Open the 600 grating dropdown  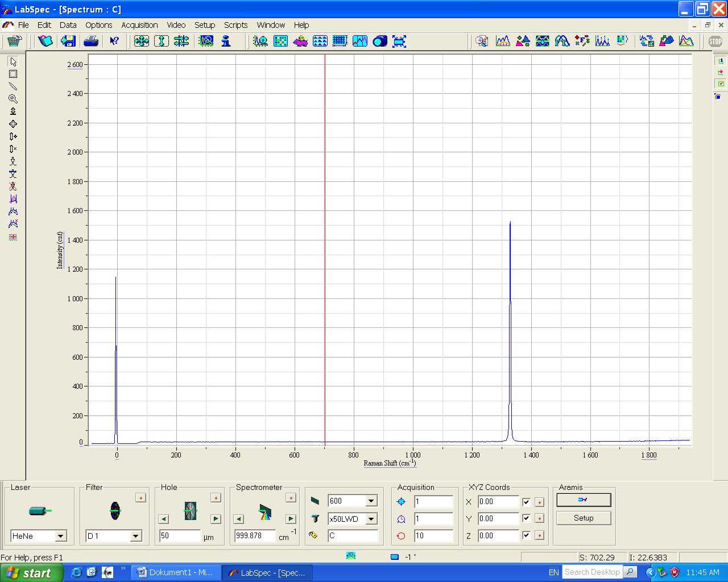[x=371, y=501]
